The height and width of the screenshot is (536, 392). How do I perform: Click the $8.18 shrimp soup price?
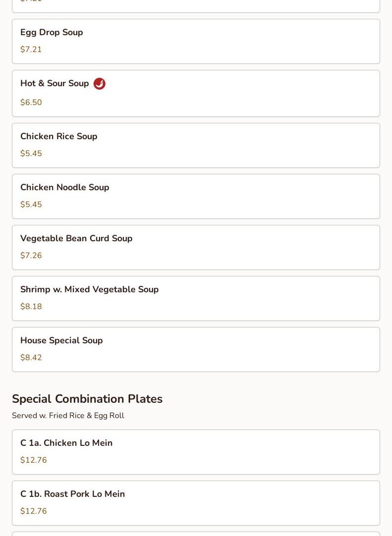tap(31, 306)
